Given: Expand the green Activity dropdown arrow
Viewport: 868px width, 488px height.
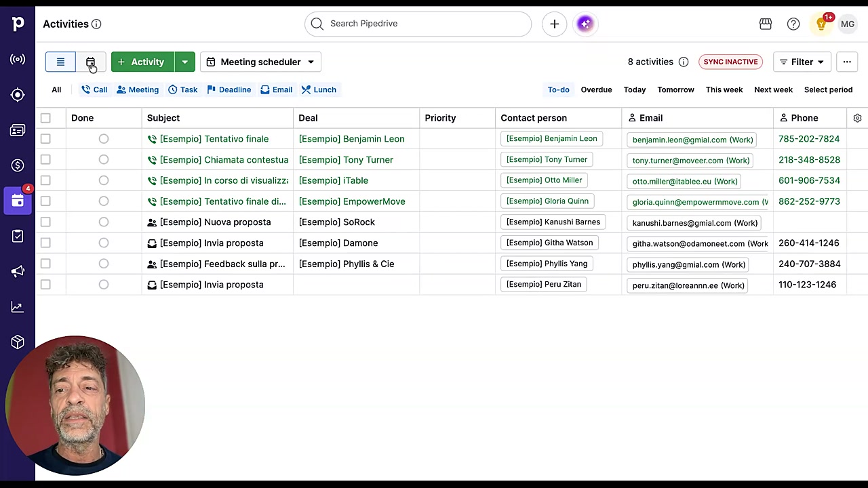Looking at the screenshot, I should pos(184,62).
